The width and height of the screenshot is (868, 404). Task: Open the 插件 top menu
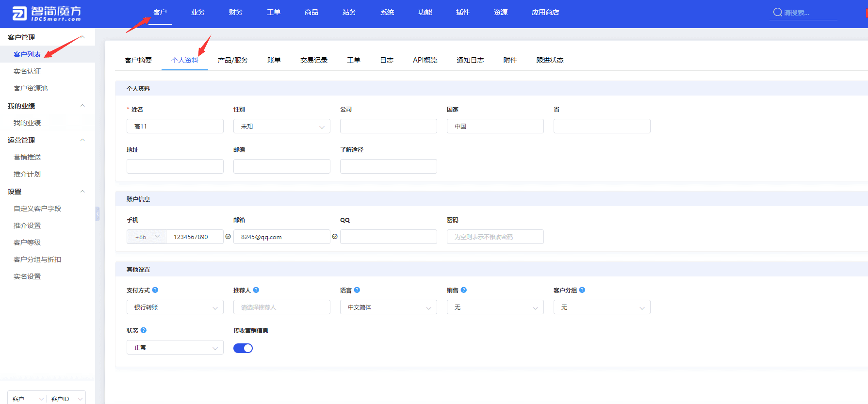(x=463, y=12)
